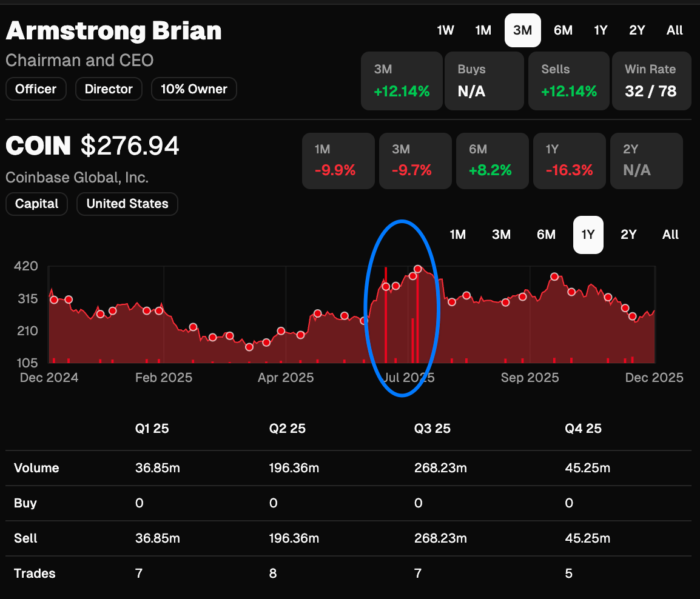Click the Q2 25 Trades count 8

273,573
